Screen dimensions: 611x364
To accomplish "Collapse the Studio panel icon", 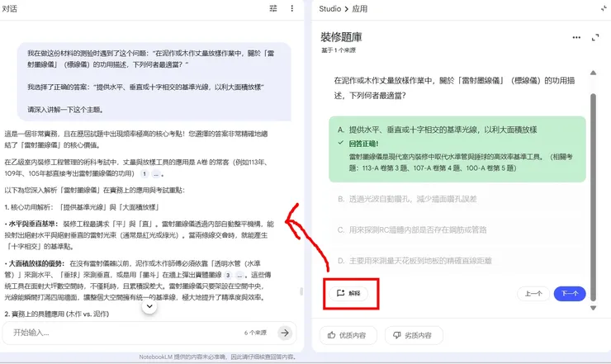I will click(604, 8).
